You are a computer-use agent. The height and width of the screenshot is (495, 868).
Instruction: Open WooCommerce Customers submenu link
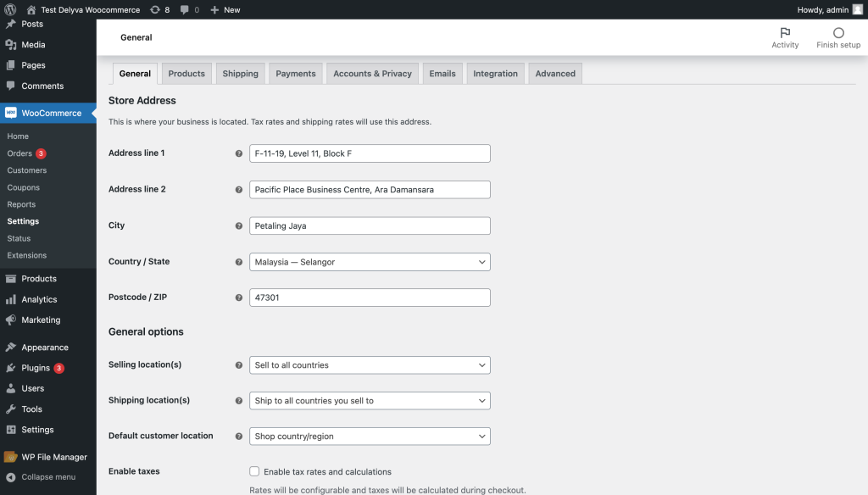pyautogui.click(x=26, y=170)
